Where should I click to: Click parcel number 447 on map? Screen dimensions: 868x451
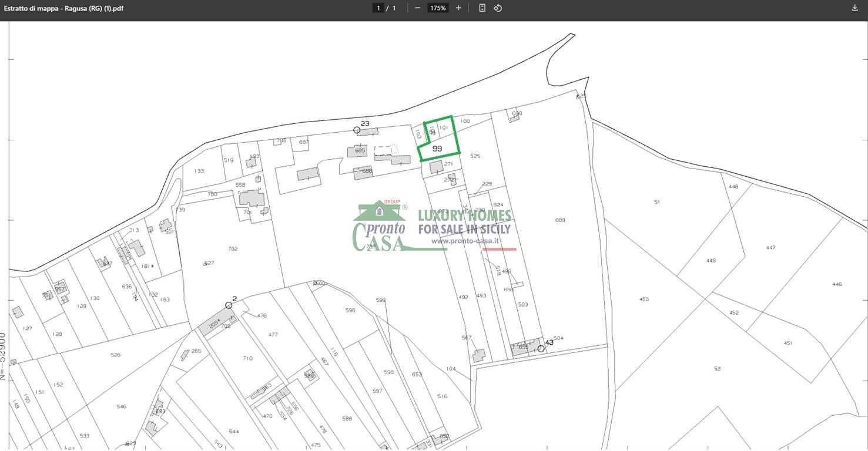(770, 248)
